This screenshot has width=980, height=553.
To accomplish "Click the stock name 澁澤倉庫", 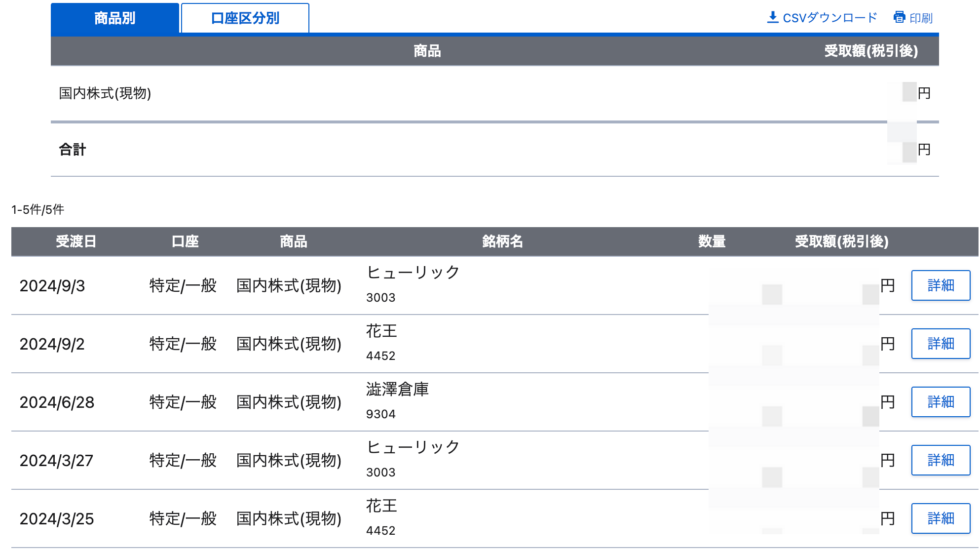I will 397,389.
